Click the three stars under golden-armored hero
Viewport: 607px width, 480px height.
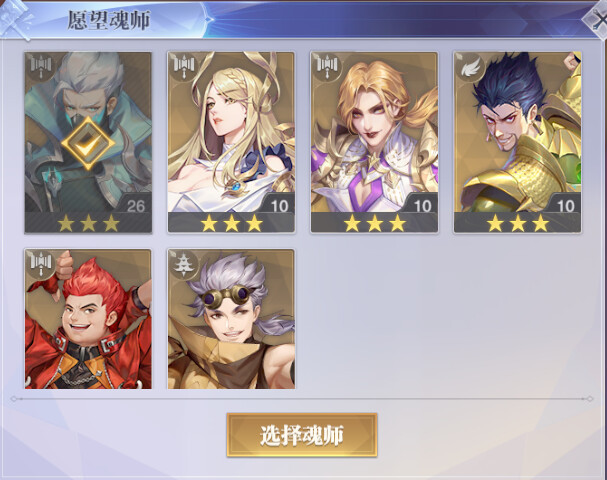pos(375,223)
